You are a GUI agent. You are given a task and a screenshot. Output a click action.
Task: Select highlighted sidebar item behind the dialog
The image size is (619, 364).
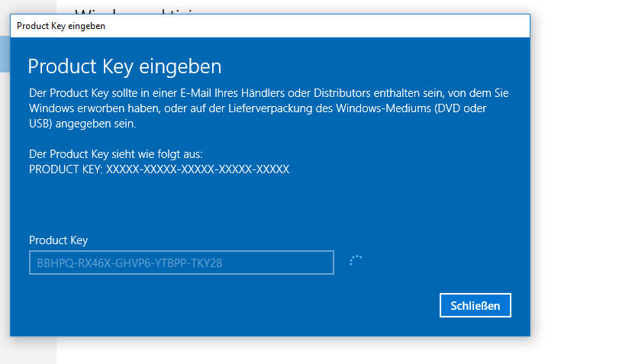point(5,53)
